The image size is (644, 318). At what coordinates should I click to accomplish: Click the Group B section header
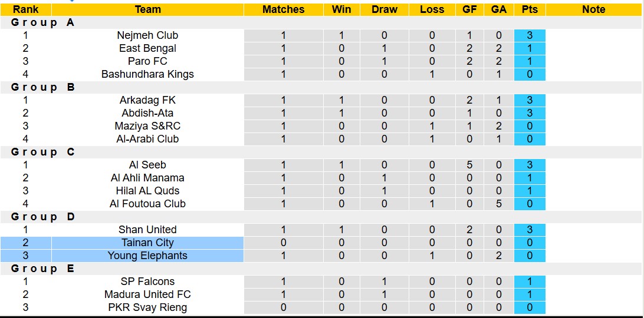click(43, 87)
